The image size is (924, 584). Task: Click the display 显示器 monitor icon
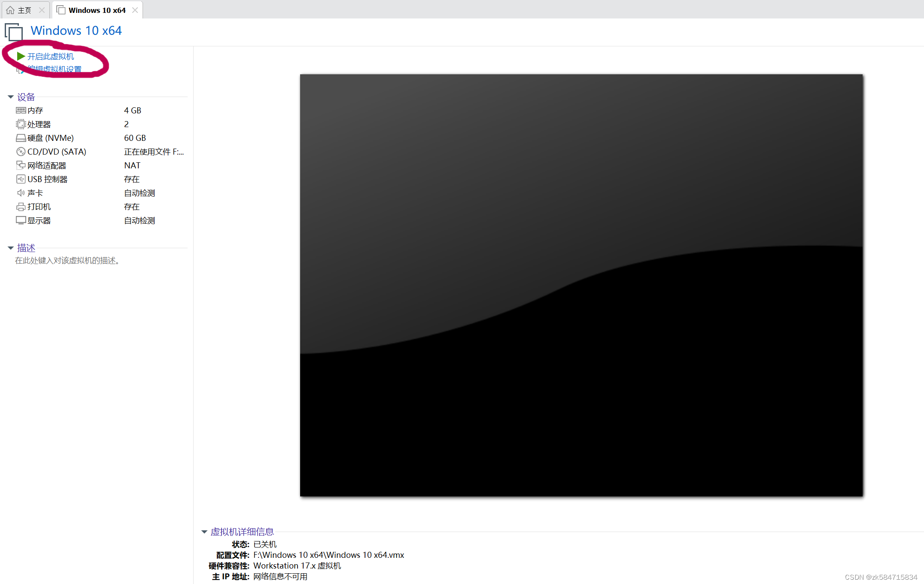pos(21,220)
